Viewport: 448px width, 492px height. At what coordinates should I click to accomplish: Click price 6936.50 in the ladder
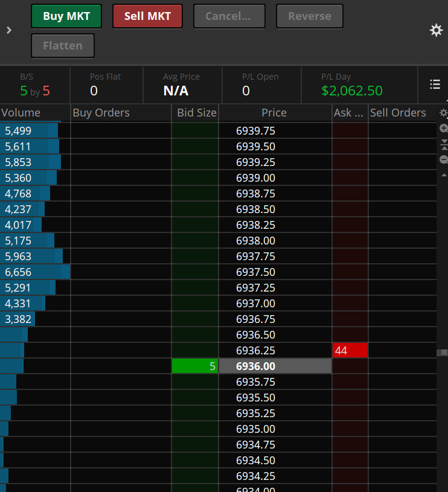click(x=255, y=334)
